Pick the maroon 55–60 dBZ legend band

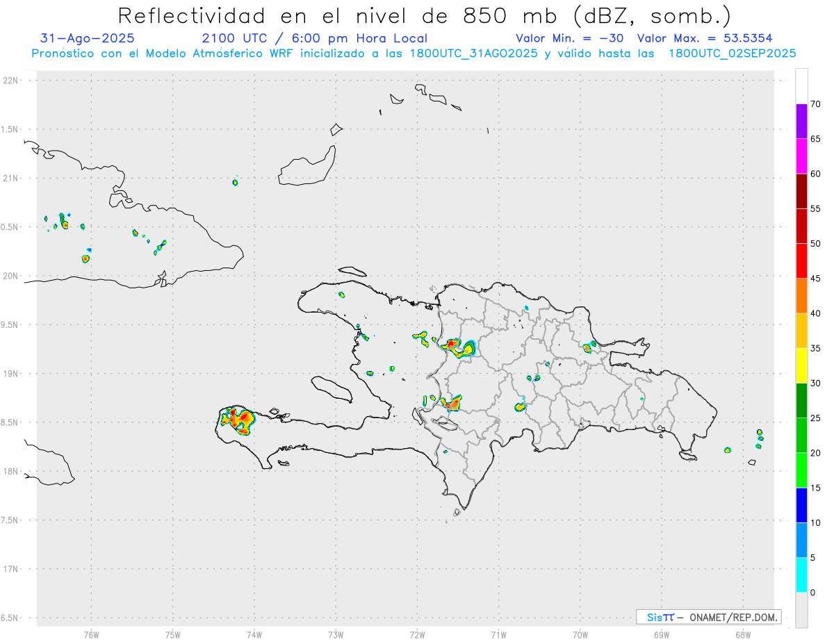[x=801, y=191]
